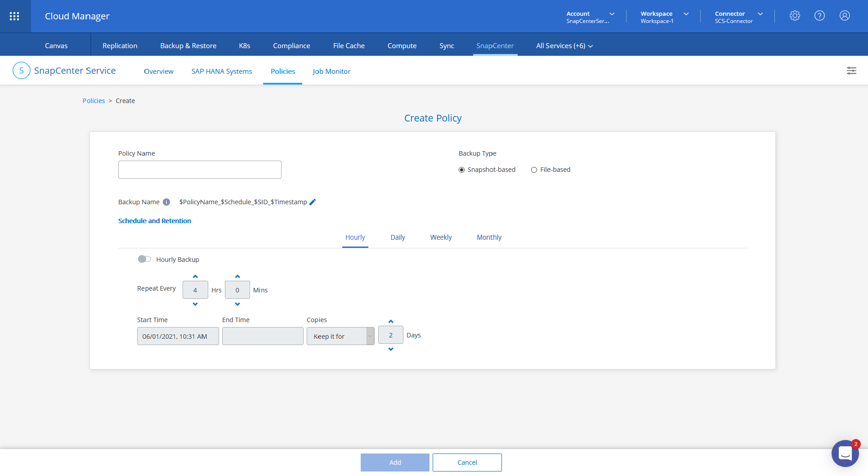The image size is (868, 476).
Task: Select the Snapshot-based backup type
Action: pos(461,170)
